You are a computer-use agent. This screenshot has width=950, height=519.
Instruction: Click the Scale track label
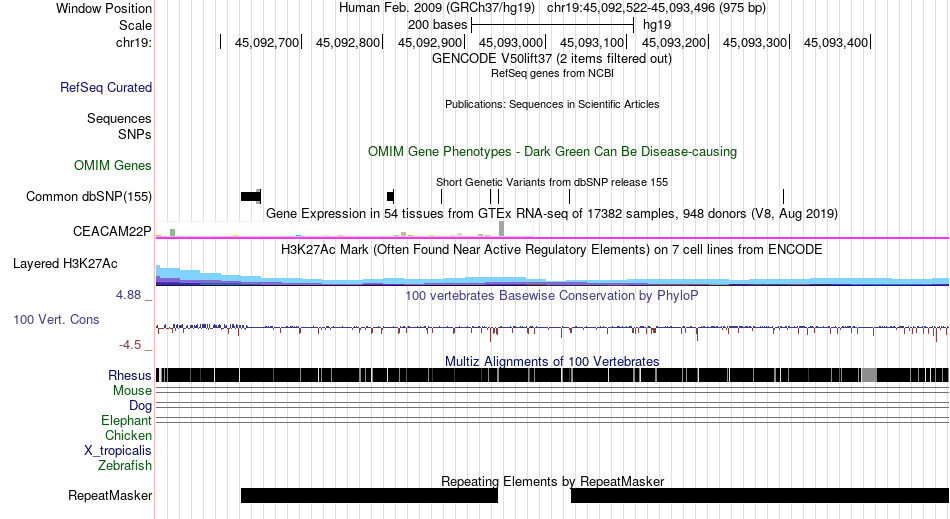pos(136,25)
